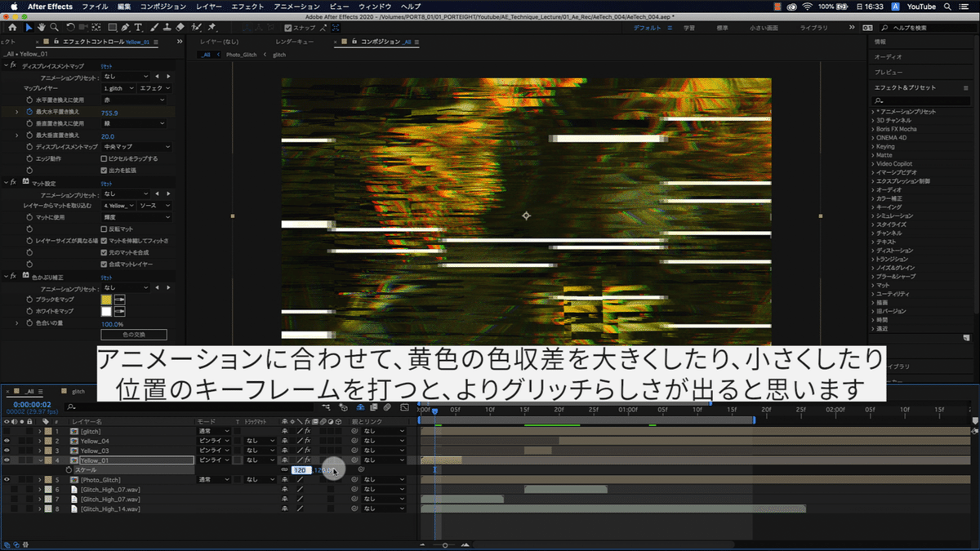
Task: Hide the Yellow_04 layer with its eye icon
Action: [x=7, y=441]
